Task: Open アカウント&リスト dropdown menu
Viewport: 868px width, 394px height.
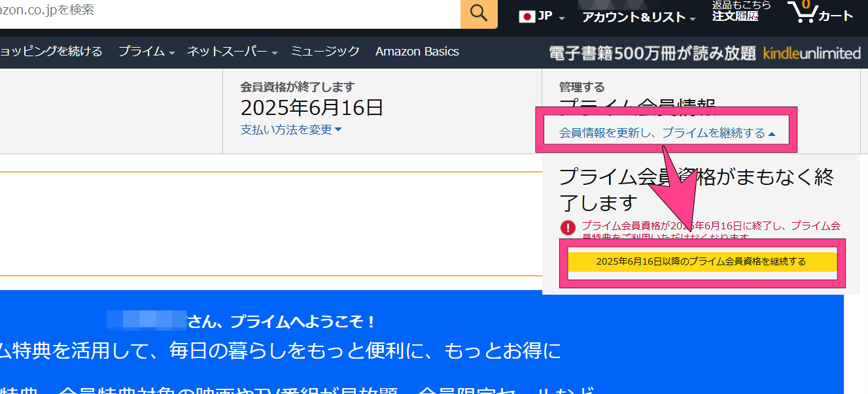Action: (639, 18)
